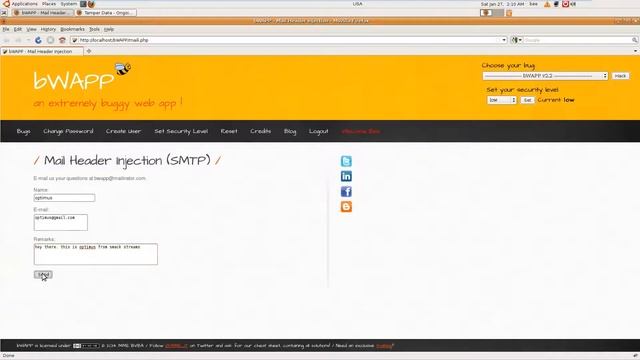Screen dimensions: 640x360
Task: Click into the Name field
Action: pyautogui.click(x=64, y=198)
